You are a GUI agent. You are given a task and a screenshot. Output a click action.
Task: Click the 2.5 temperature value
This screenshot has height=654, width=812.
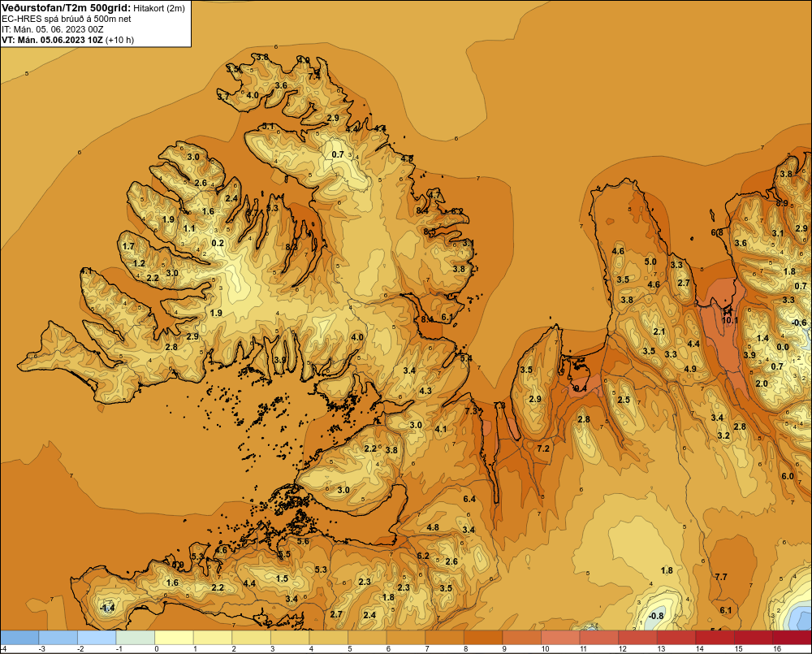tap(624, 400)
